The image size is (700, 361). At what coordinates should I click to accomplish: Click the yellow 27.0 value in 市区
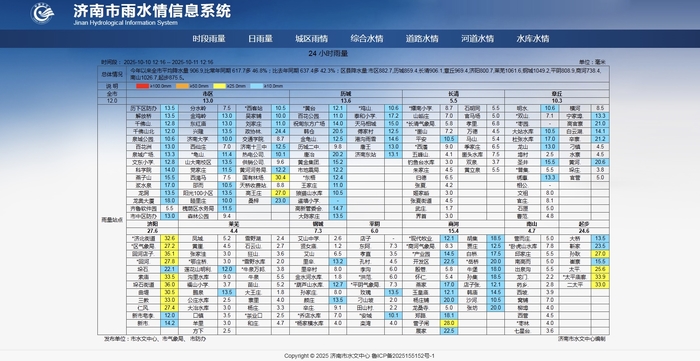(280, 193)
